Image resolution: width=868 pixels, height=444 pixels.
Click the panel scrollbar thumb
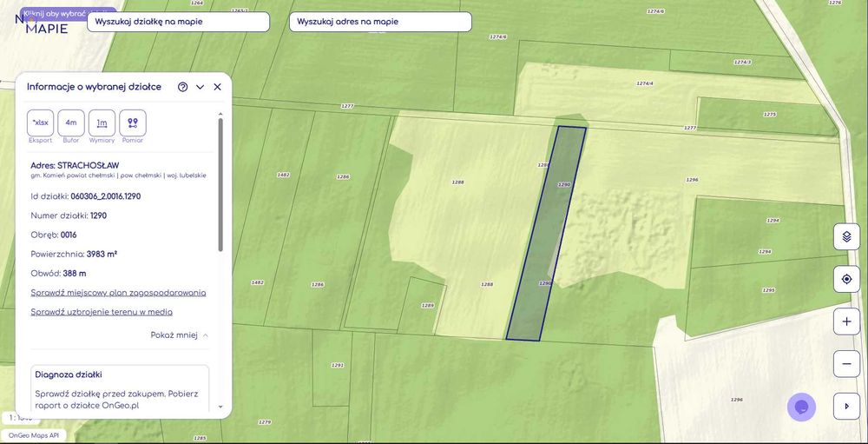coord(220,184)
